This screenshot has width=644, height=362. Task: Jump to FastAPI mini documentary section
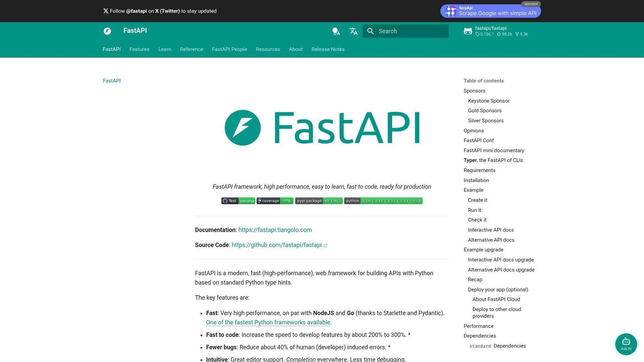(494, 150)
